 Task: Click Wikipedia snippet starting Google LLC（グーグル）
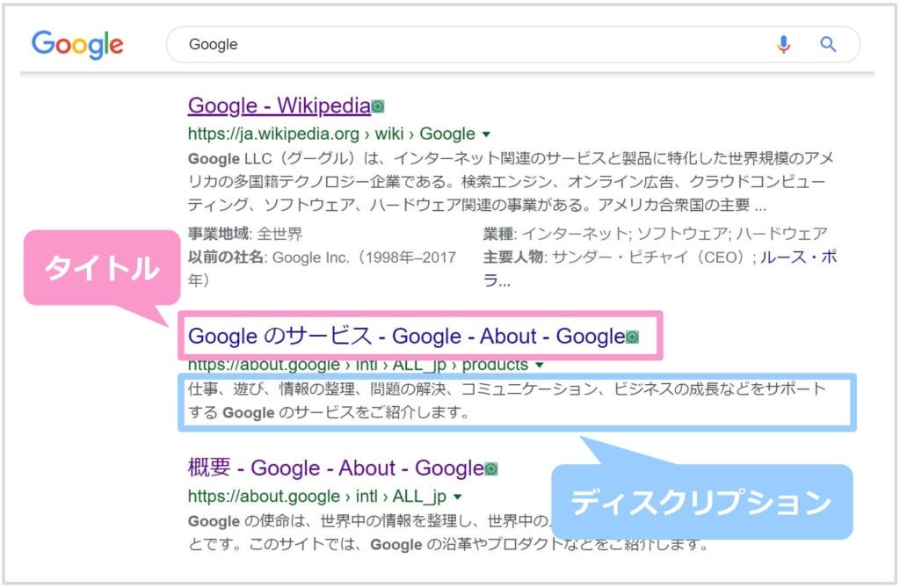point(511,181)
